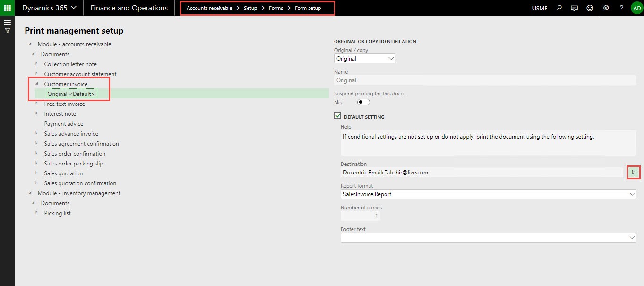Screen dimensions: 644x286
Task: Select Customer invoice label in tree
Action: pos(66,84)
